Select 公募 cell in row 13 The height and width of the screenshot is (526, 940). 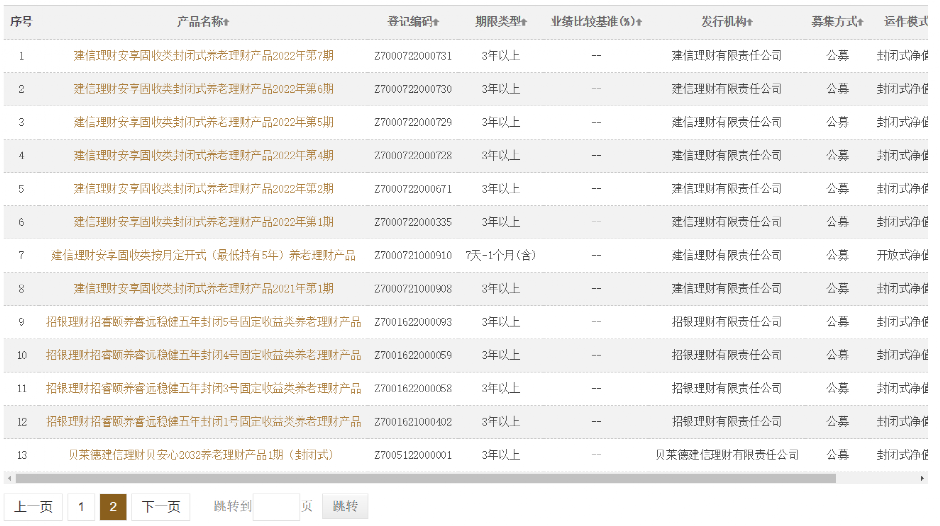(x=837, y=455)
